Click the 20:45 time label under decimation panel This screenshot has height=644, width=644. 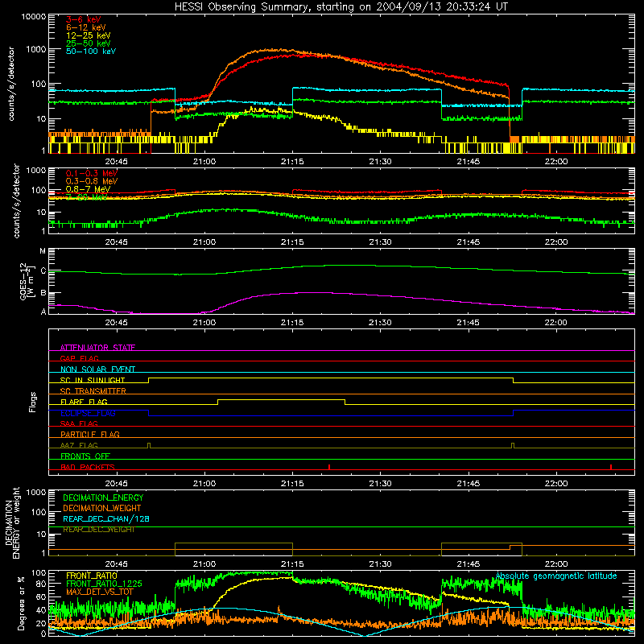coord(116,564)
